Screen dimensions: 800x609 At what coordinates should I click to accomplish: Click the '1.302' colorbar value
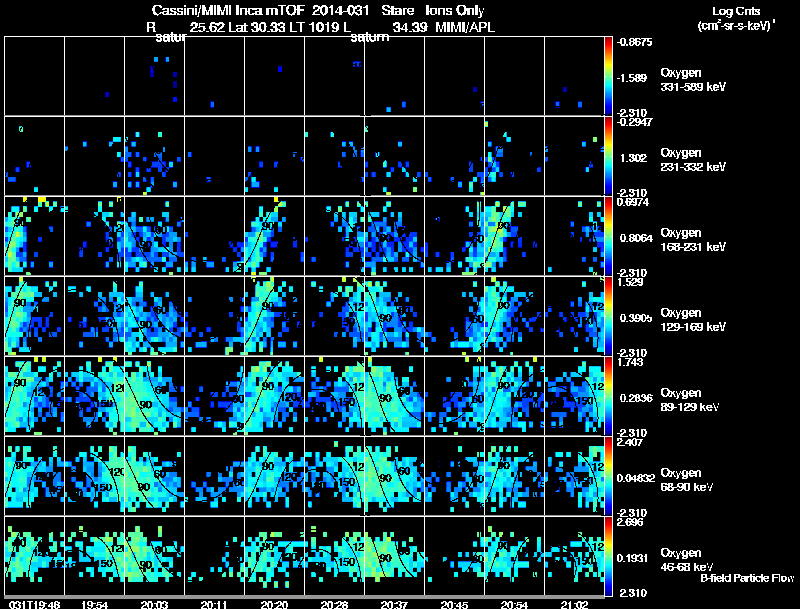click(x=633, y=158)
